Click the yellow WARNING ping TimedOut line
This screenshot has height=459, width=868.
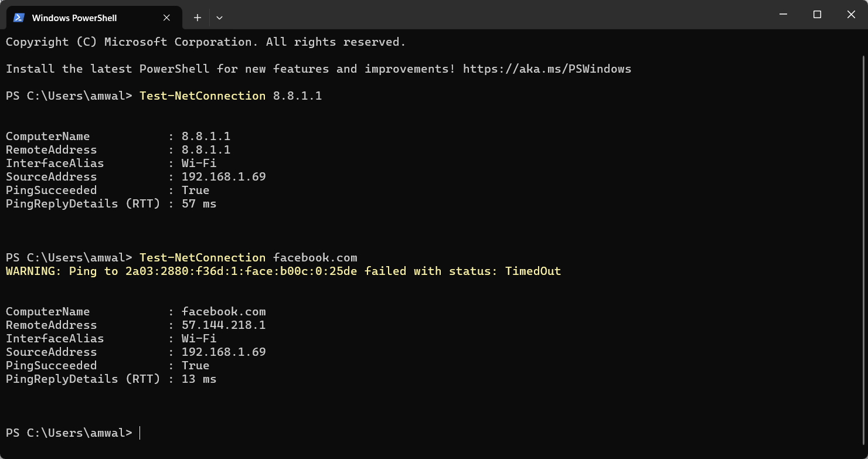[283, 271]
